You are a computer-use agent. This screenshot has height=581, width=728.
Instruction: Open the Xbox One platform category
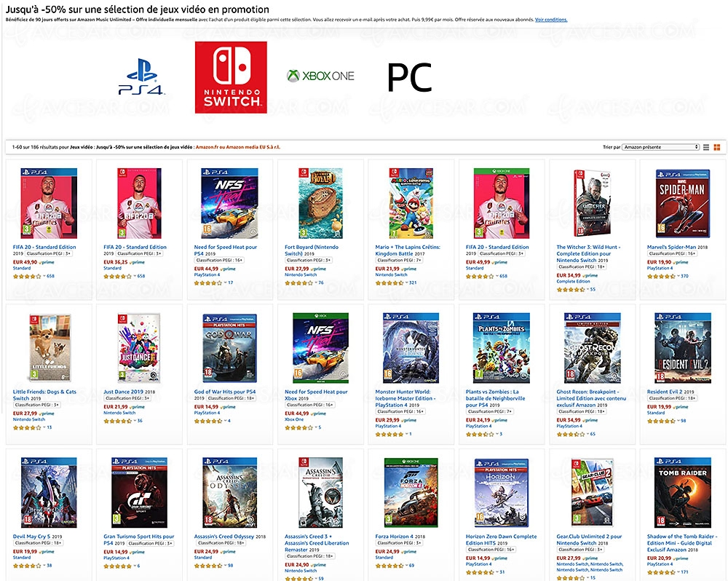[320, 76]
